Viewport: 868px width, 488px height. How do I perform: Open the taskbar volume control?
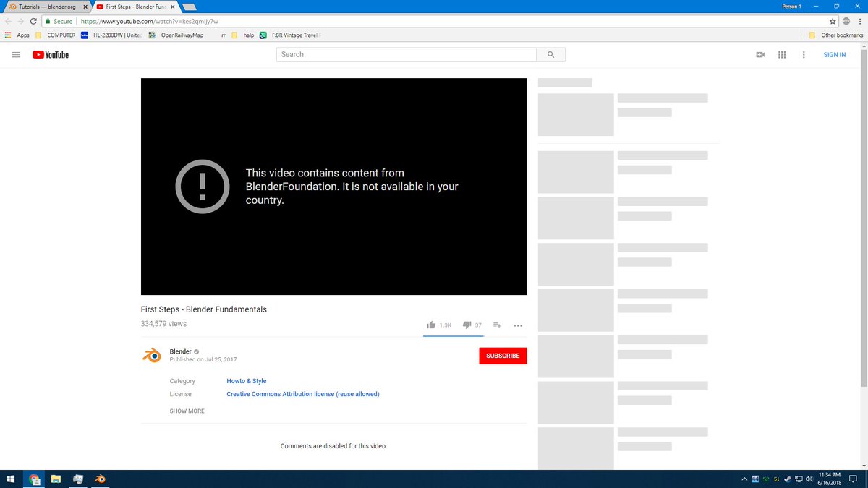click(809, 479)
